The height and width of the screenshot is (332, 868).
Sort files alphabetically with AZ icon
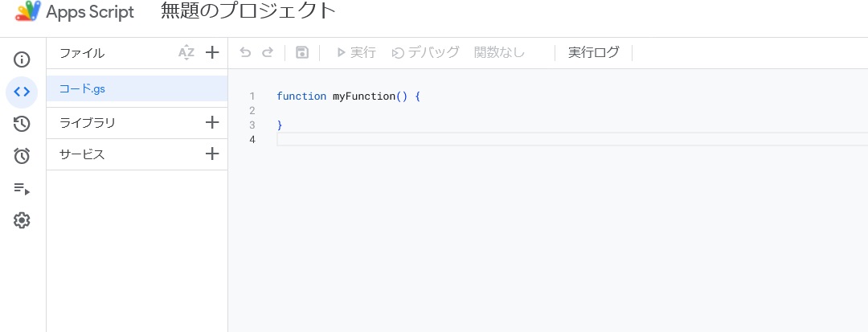click(x=186, y=53)
